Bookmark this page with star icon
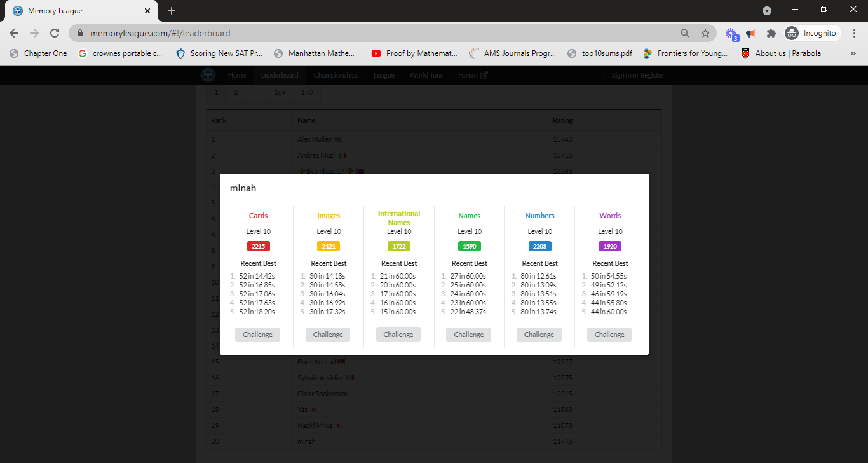 (705, 33)
